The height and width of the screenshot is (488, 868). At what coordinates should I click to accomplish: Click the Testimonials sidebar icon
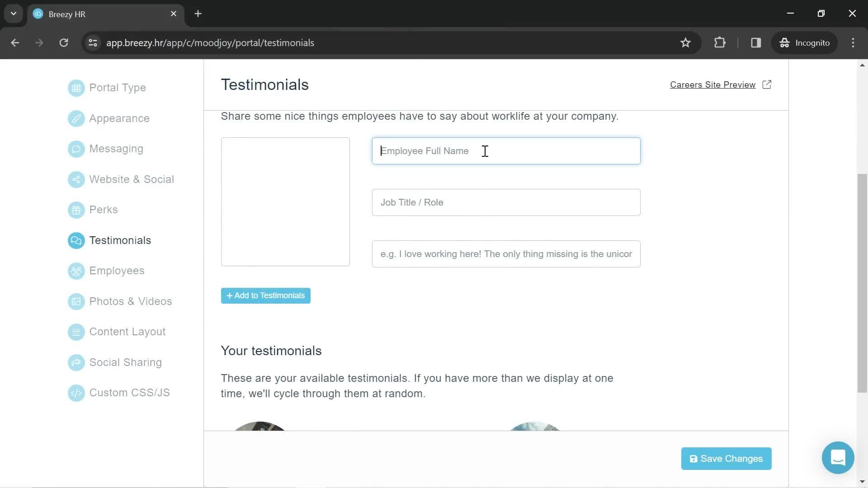75,240
